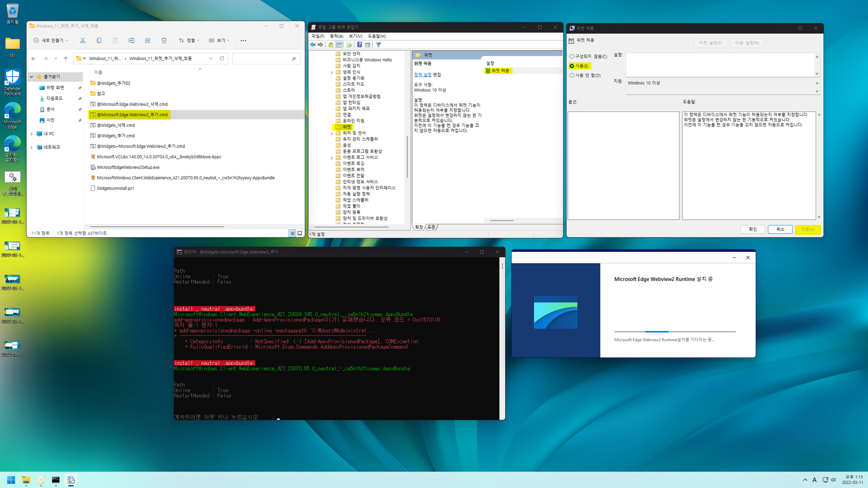
Task: Click the blue Back arrow in policy editor
Action: [313, 45]
